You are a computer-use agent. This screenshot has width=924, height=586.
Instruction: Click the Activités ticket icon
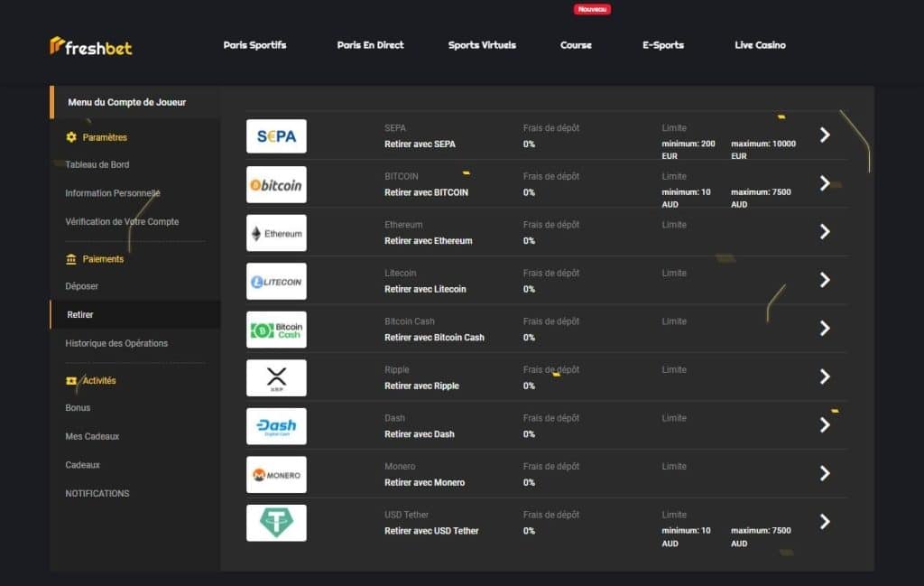tap(71, 381)
